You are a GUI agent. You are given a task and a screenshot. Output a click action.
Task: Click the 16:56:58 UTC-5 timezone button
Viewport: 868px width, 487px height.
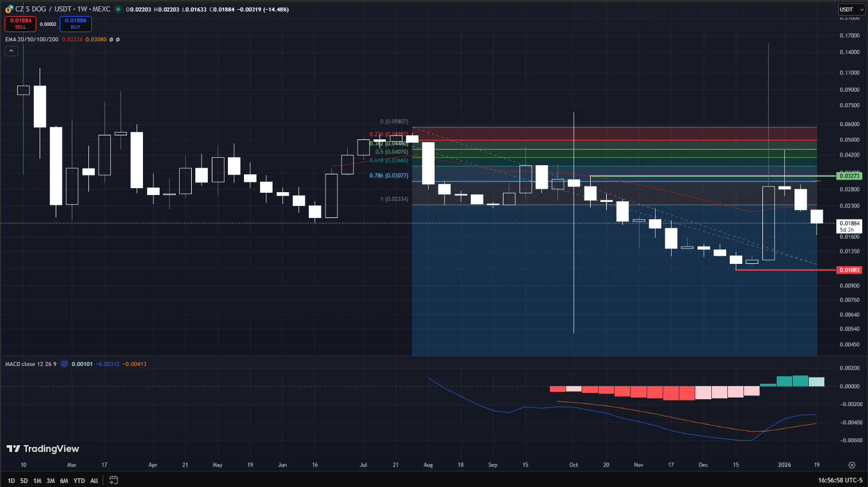coord(840,480)
